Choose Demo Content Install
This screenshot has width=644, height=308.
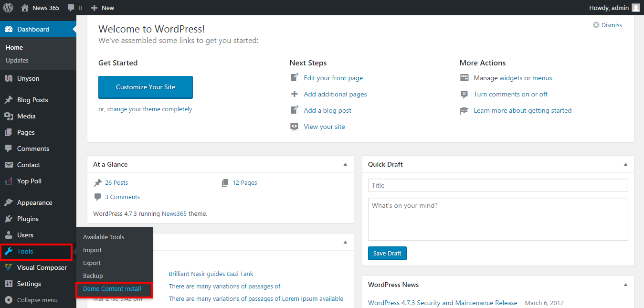click(112, 288)
